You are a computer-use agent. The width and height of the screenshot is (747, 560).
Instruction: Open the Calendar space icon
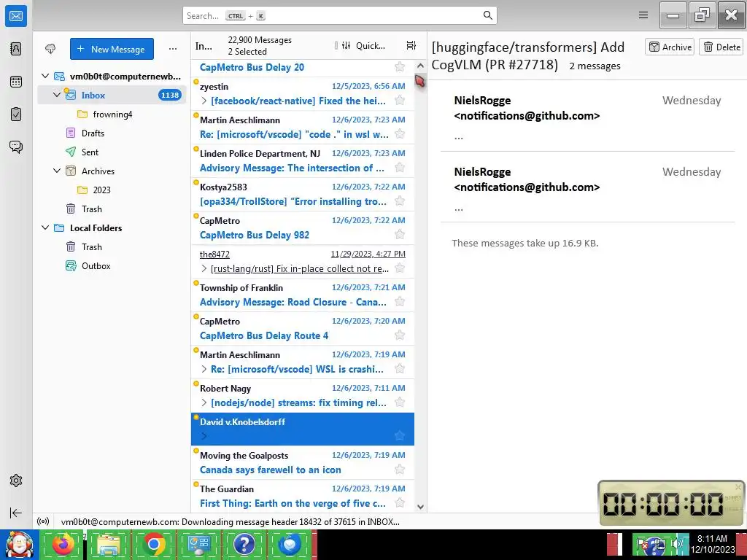pyautogui.click(x=16, y=82)
